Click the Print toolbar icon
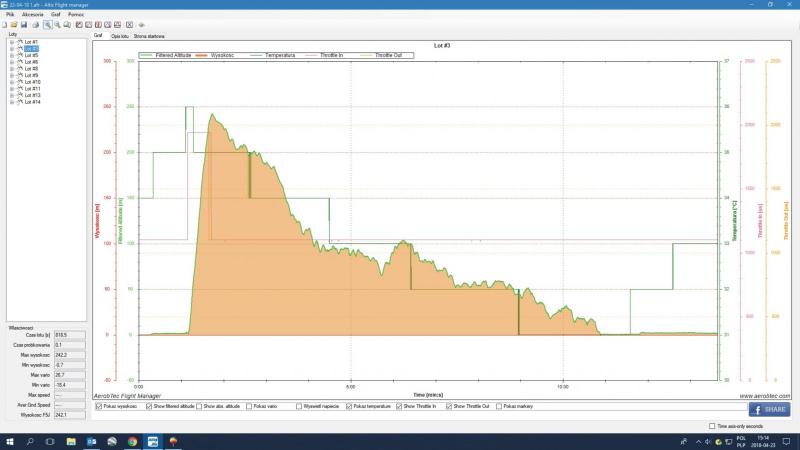This screenshot has width=800, height=450. point(36,24)
